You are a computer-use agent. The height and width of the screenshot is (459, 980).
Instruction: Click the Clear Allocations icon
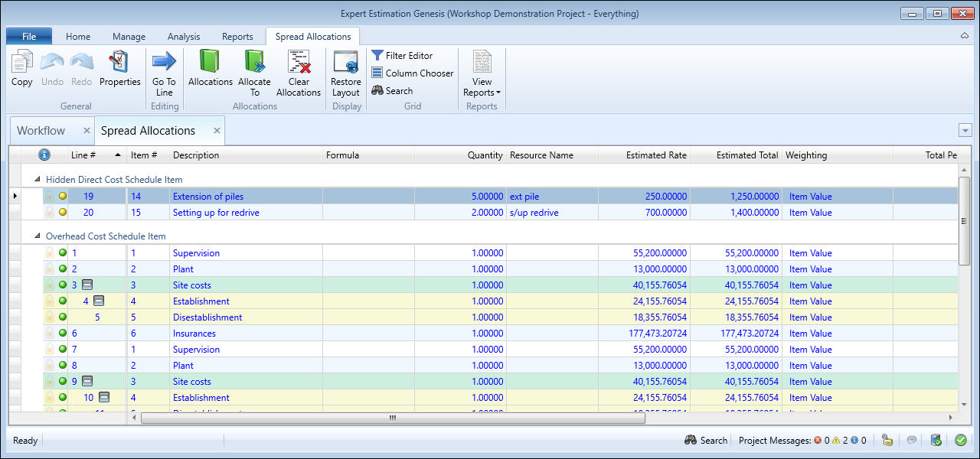(x=298, y=63)
